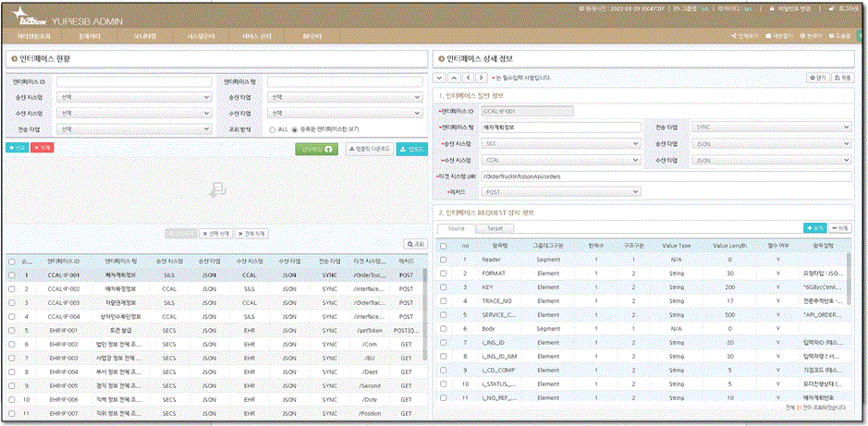This screenshot has height=426, width=868.
Task: Click the b2b YUPIESB ADMIN logo
Action: [x=67, y=18]
